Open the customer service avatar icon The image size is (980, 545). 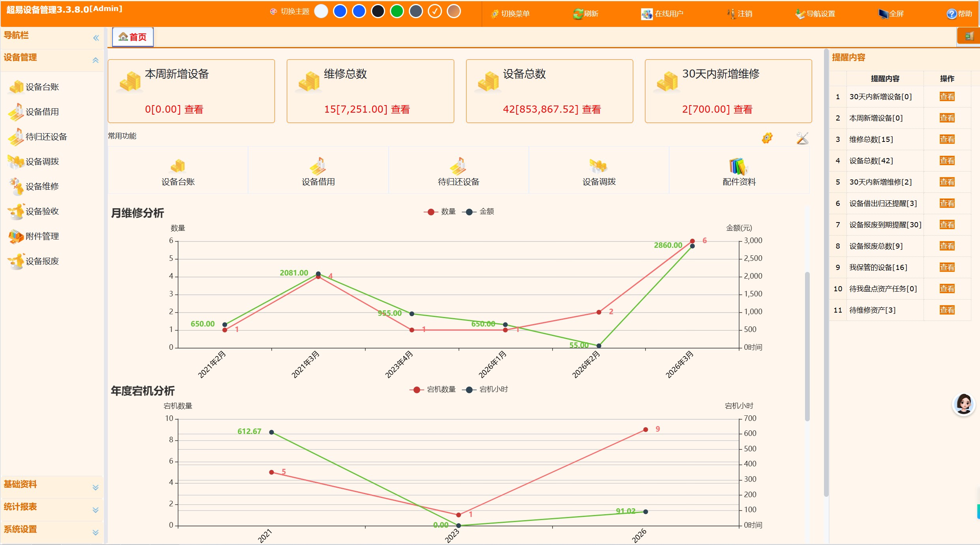[x=963, y=404]
